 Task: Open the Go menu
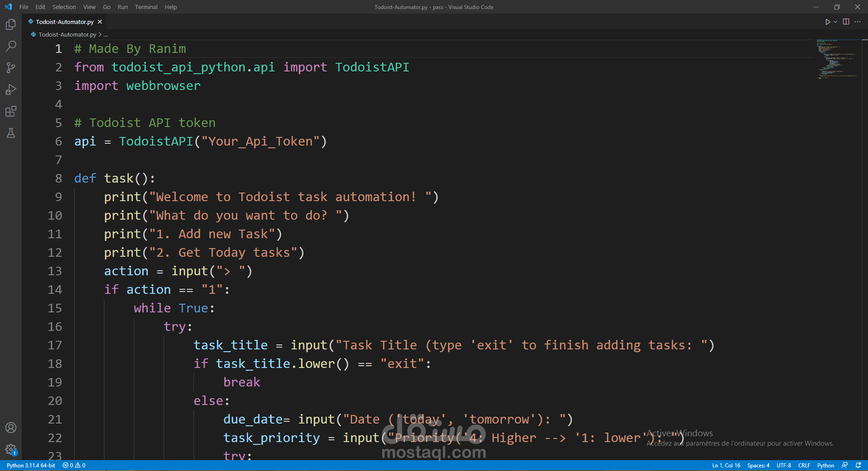107,7
